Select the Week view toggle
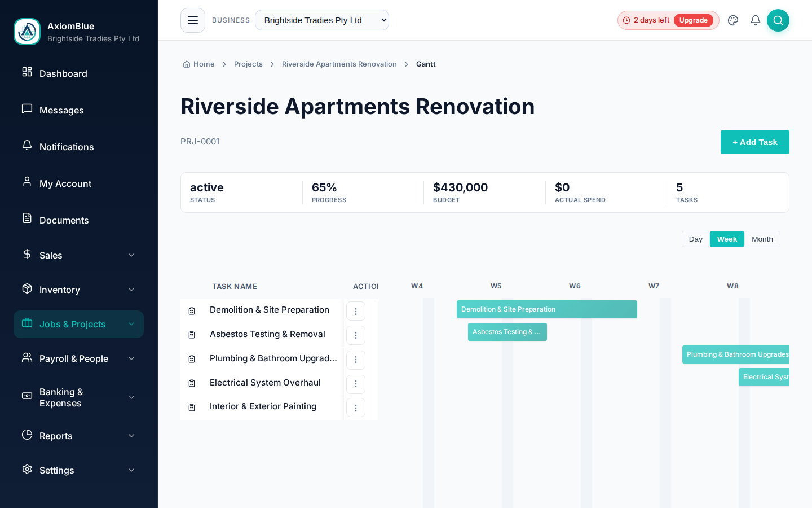This screenshot has height=508, width=812. pos(727,239)
